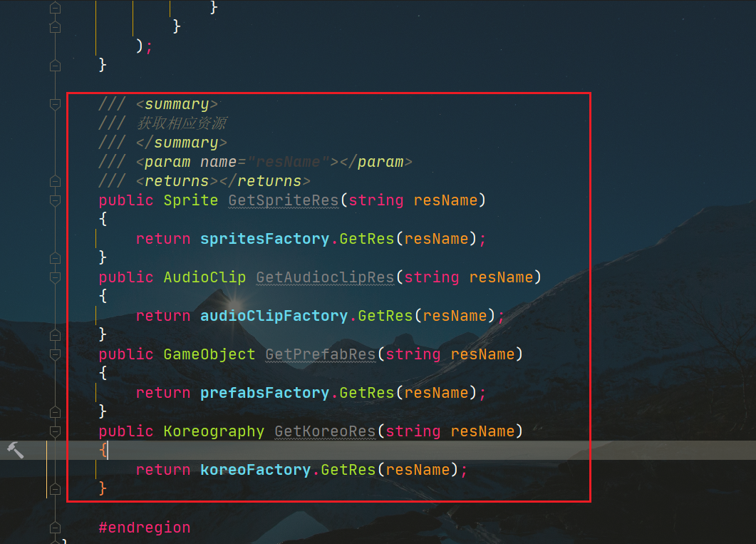Click the GetPrefabRes method name

pos(321,354)
